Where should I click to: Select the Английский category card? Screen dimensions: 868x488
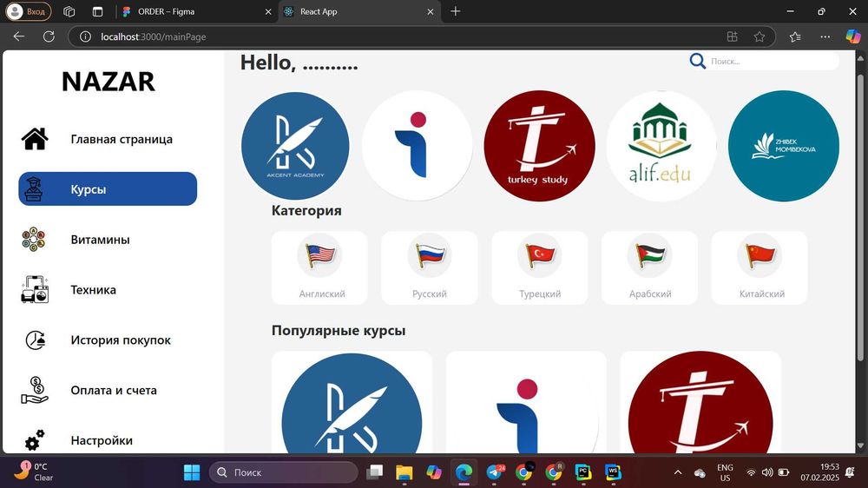coord(319,267)
